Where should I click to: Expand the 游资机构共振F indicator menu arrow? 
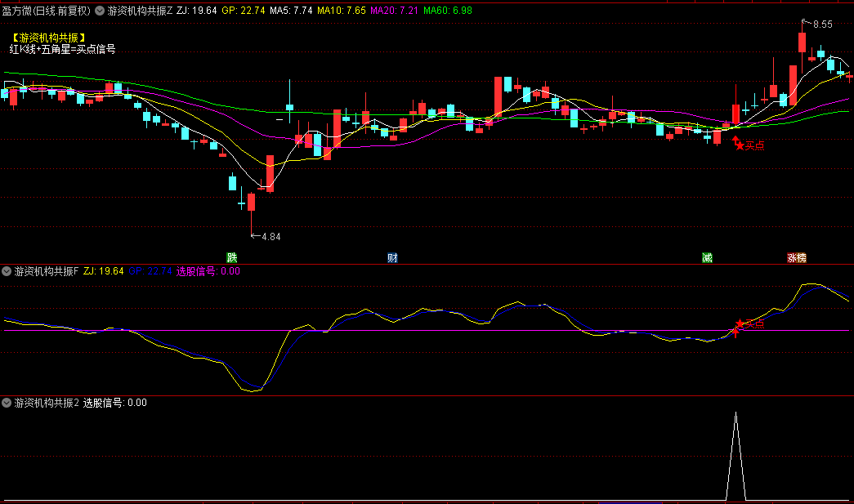pos(7,271)
